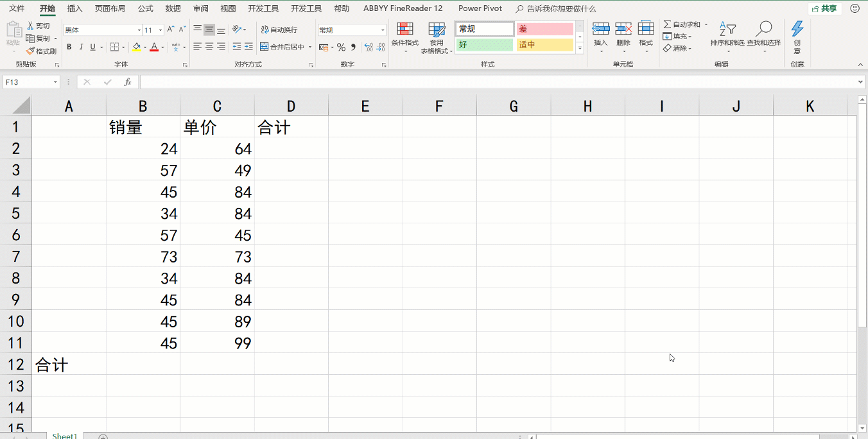Open Find and Select (查找和选择)
This screenshot has height=439, width=868.
[x=763, y=30]
